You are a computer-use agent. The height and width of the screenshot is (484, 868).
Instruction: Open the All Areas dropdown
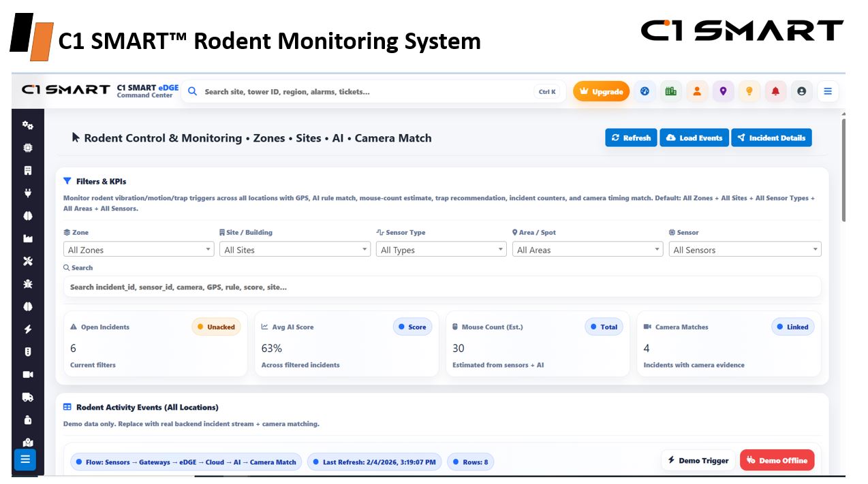tap(587, 250)
